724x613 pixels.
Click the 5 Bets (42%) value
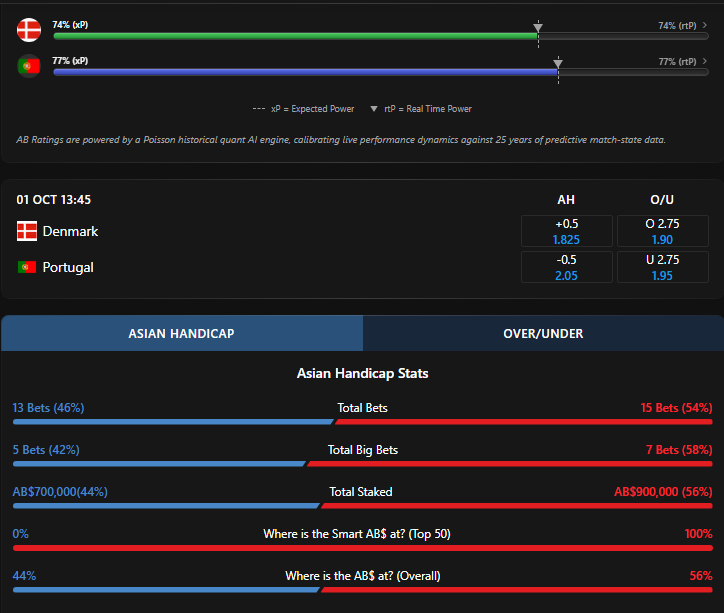(46, 450)
